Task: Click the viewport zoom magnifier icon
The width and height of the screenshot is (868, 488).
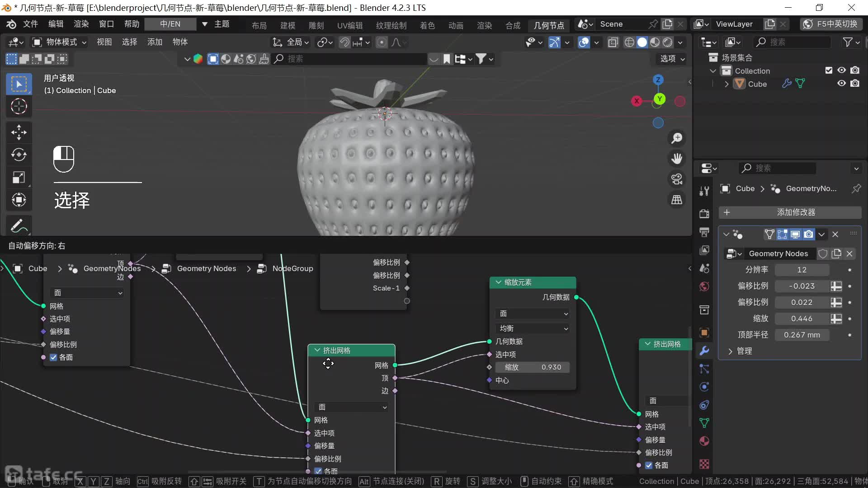Action: 677,138
